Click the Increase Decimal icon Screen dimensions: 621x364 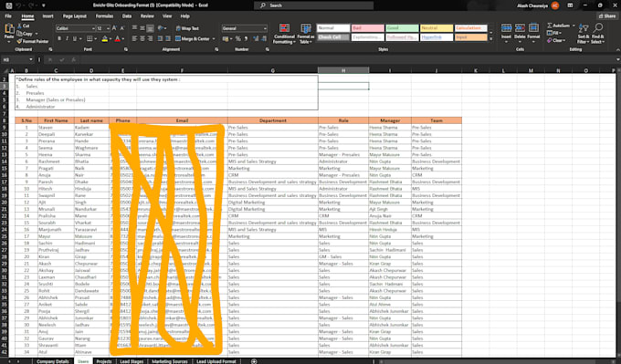point(256,39)
